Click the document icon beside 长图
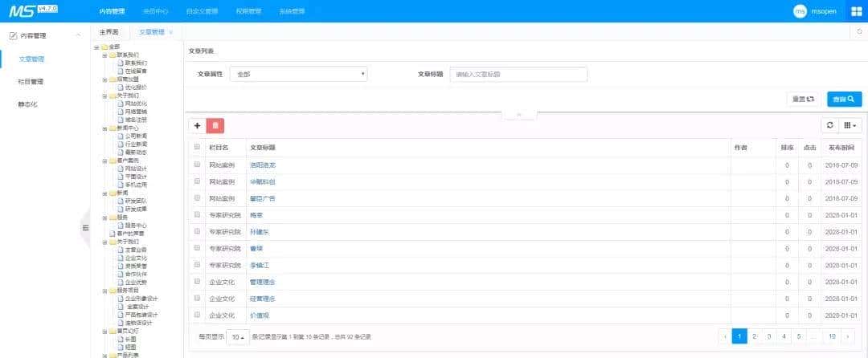The width and height of the screenshot is (868, 358). click(120, 340)
